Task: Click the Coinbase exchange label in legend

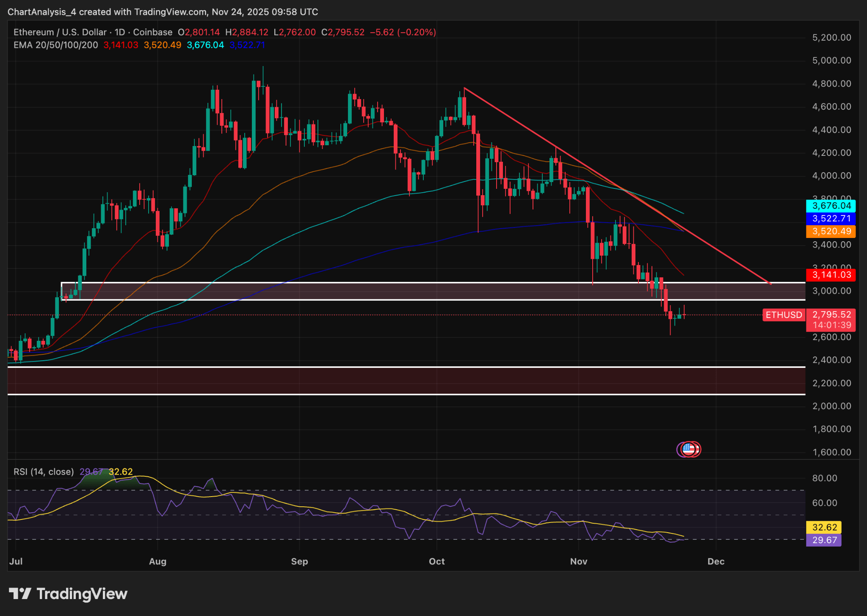Action: (x=153, y=32)
